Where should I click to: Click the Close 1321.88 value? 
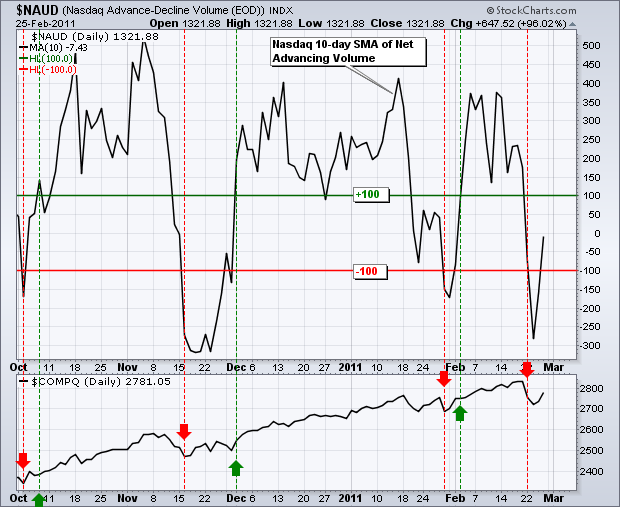pyautogui.click(x=407, y=23)
